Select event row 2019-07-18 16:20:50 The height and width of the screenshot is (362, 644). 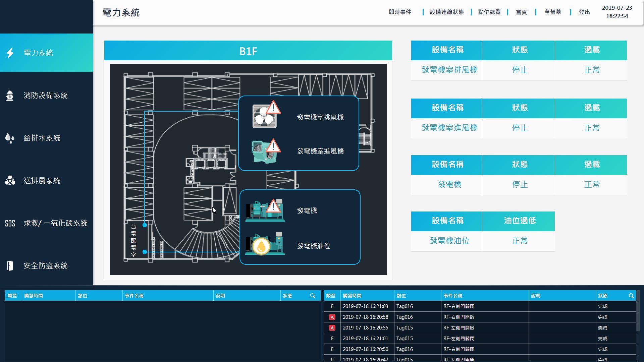pos(480,349)
